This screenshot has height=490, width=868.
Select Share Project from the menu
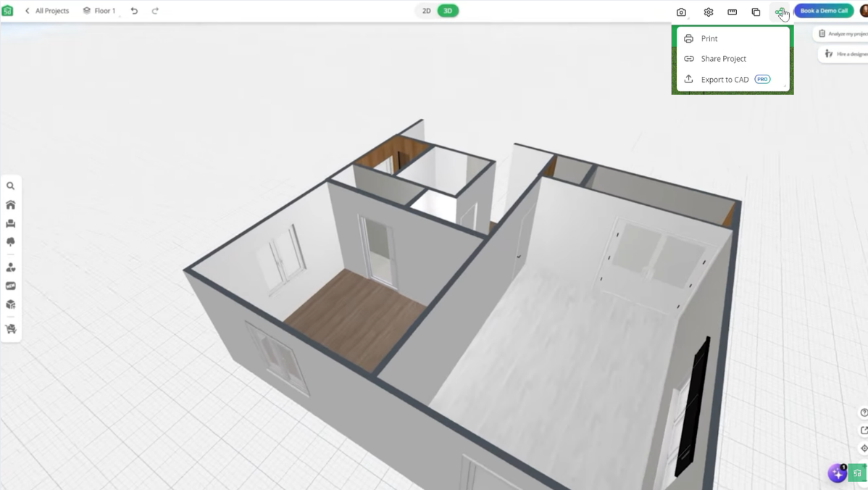(723, 59)
